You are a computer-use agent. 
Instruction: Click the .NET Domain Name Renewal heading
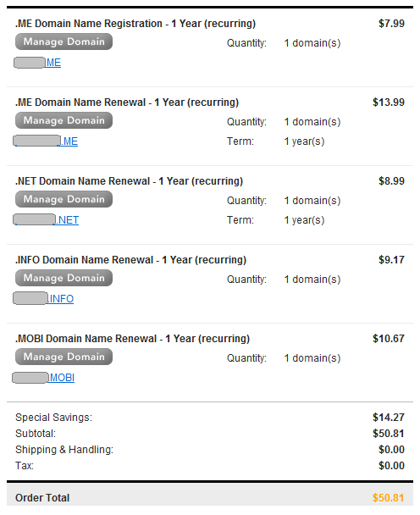tap(129, 181)
